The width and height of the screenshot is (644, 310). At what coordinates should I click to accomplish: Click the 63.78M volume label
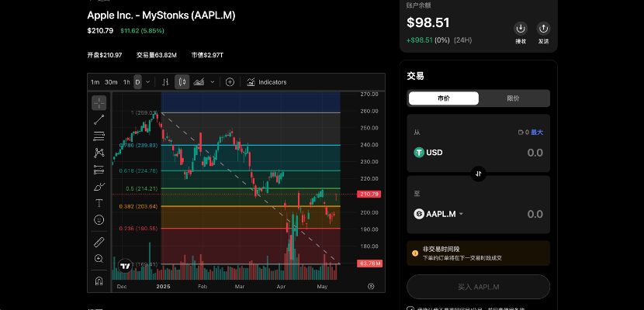369,263
